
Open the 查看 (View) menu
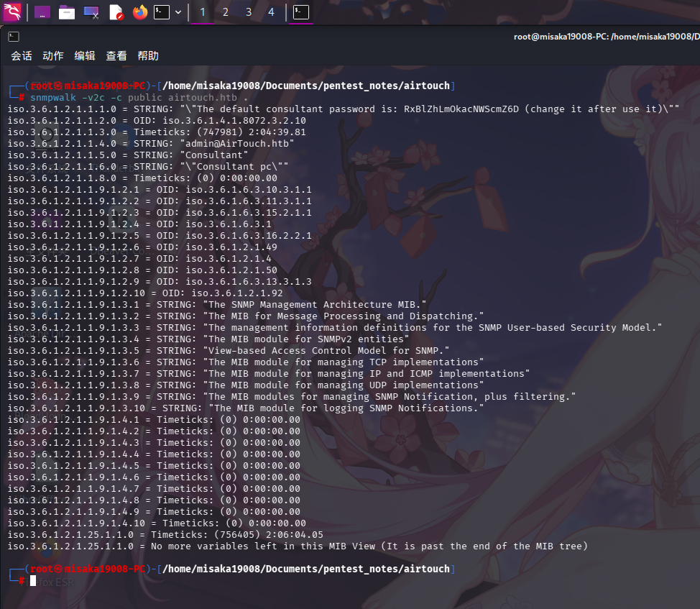pos(116,56)
